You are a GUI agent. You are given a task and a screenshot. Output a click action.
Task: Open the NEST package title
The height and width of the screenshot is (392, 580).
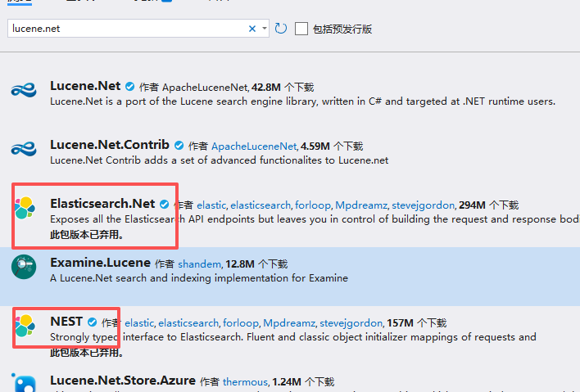point(66,322)
